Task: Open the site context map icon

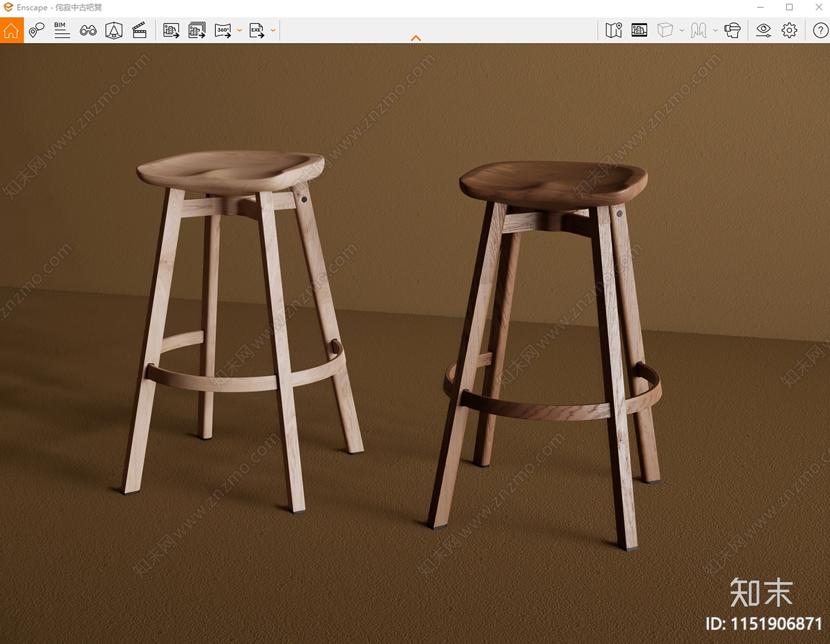Action: click(x=614, y=30)
